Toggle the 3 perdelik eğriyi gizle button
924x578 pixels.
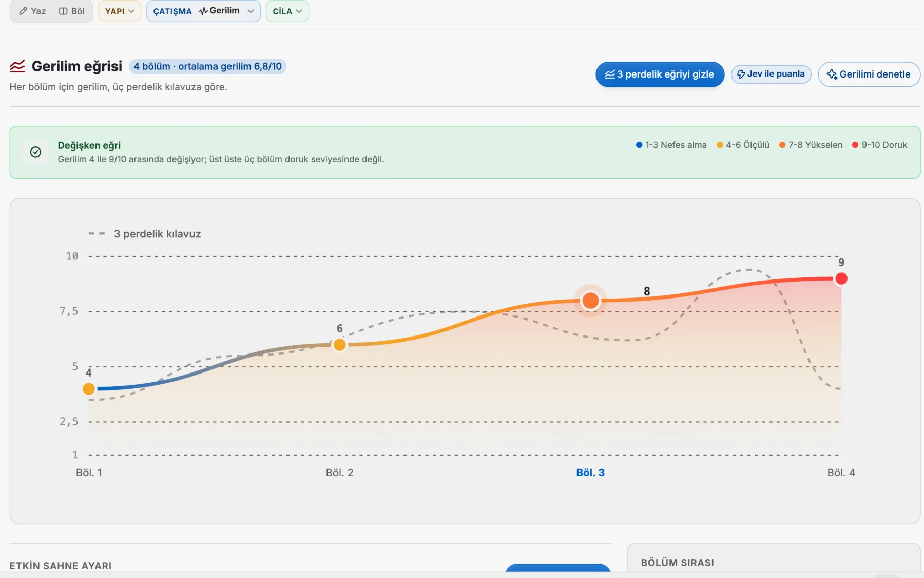660,74
